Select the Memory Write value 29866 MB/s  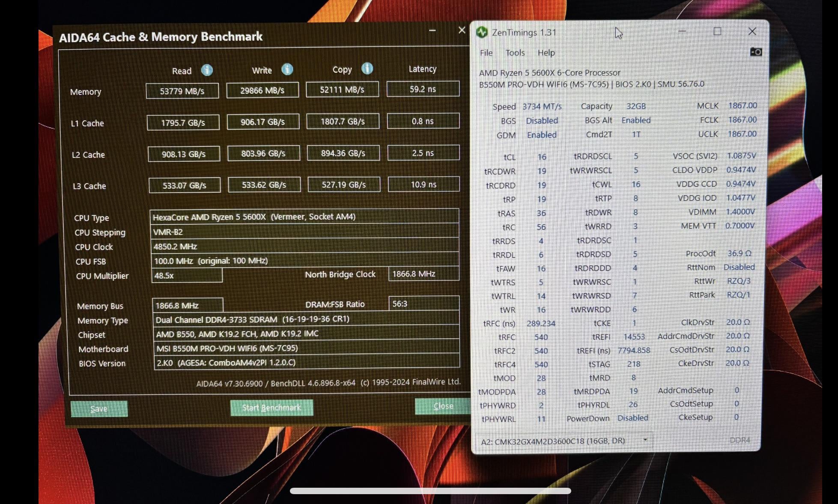pyautogui.click(x=262, y=90)
